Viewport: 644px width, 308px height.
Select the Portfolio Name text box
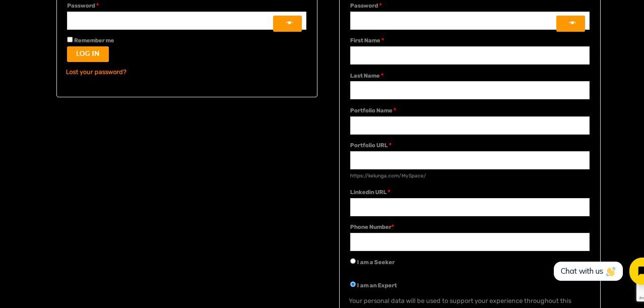(x=470, y=126)
